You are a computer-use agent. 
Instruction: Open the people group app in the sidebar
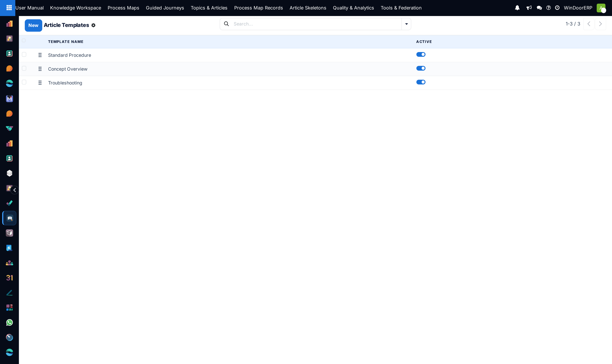click(9, 263)
